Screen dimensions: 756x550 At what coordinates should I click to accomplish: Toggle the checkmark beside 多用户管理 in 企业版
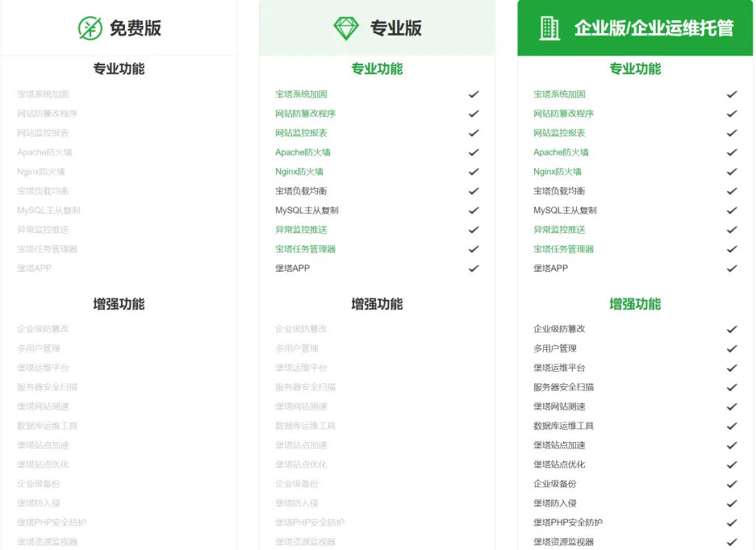coord(733,348)
